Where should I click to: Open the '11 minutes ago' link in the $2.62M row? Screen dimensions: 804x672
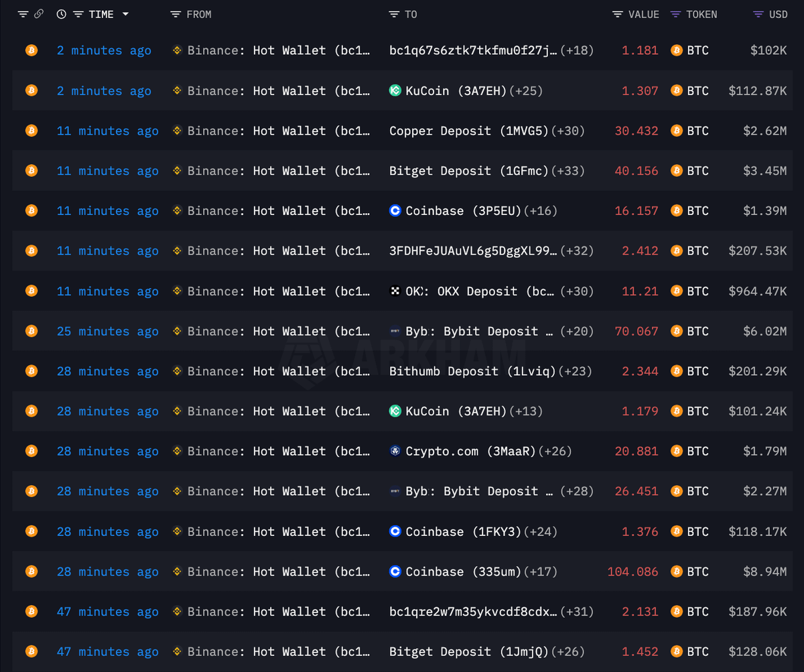point(108,131)
